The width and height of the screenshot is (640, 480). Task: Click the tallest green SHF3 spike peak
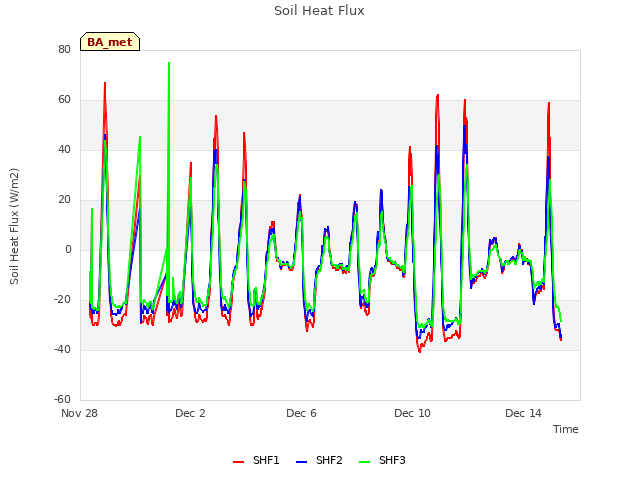point(169,63)
